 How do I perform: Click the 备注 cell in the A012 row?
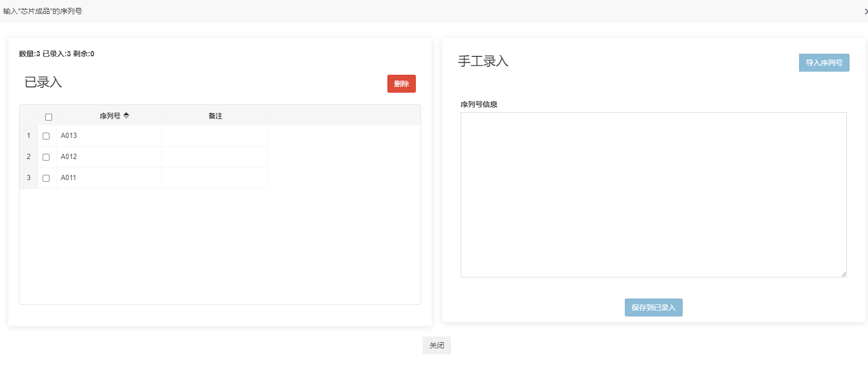[215, 157]
